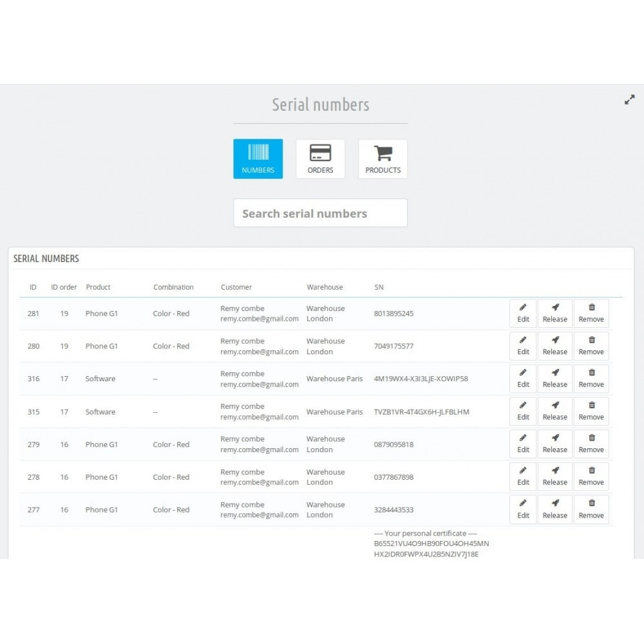Switch to the Orders tab
This screenshot has height=644, width=644.
coord(320,159)
